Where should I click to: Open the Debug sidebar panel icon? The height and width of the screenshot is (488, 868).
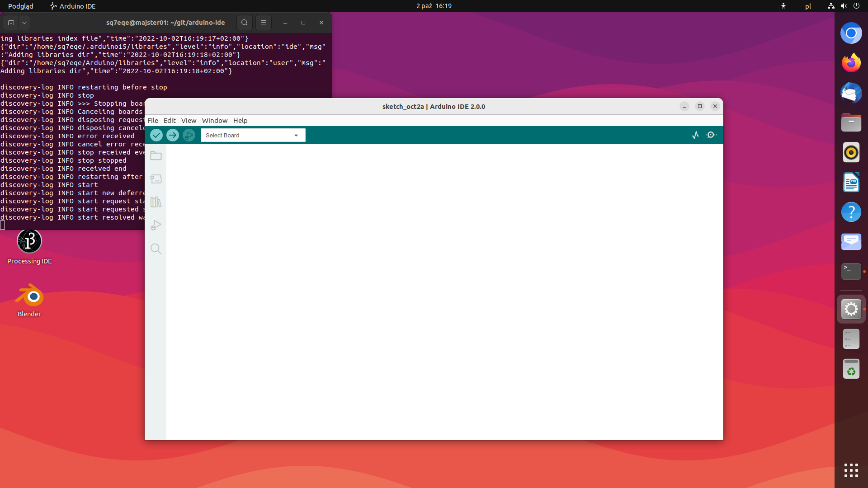[156, 225]
